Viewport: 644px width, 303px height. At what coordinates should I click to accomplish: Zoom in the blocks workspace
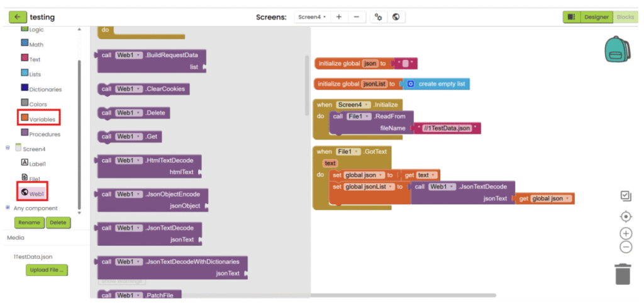[625, 234]
